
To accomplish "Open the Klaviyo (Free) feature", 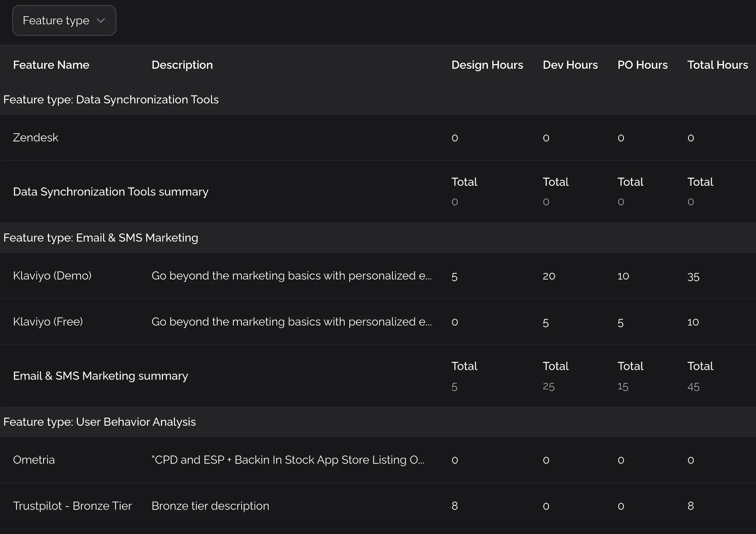I will [x=48, y=322].
